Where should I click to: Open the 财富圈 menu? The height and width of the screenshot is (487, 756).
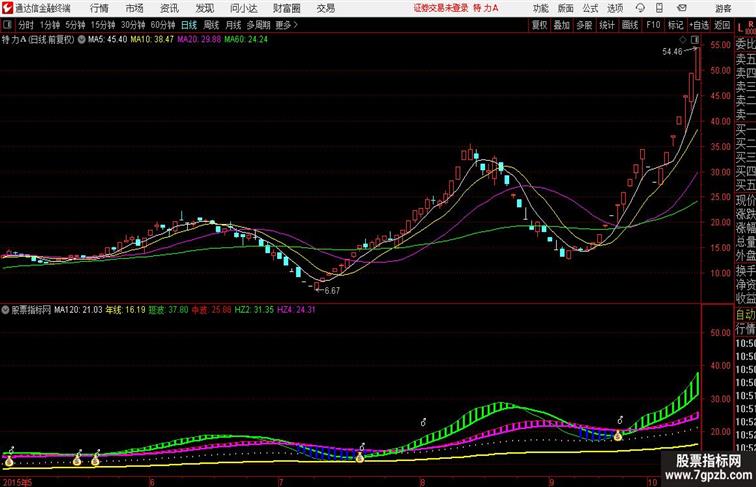(287, 8)
